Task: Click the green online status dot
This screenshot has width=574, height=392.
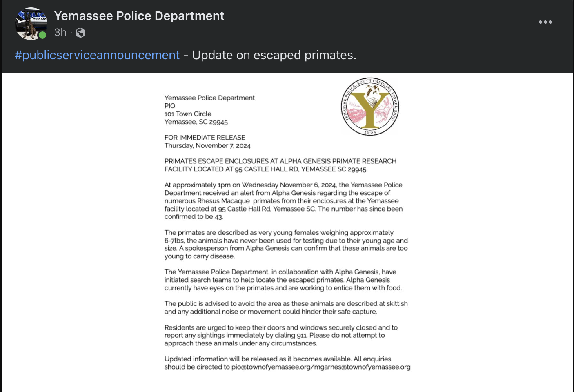Action: tap(42, 35)
